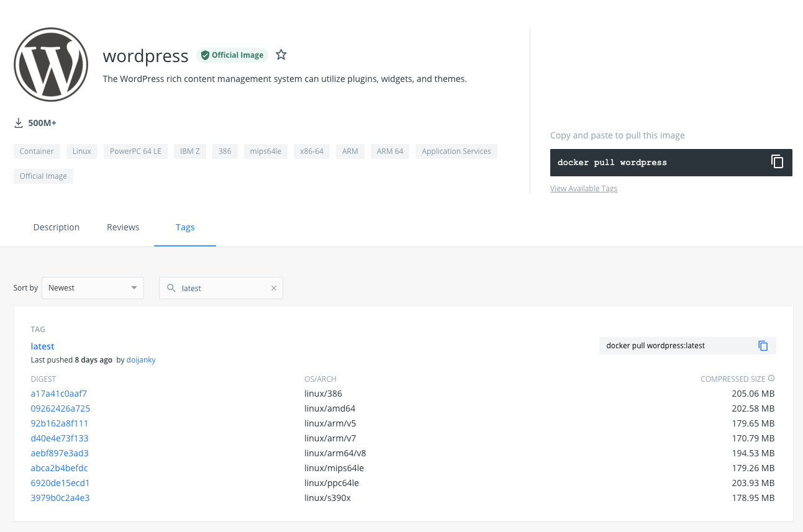Viewport: 803px width, 532px height.
Task: Select the Tags tab
Action: (x=185, y=227)
